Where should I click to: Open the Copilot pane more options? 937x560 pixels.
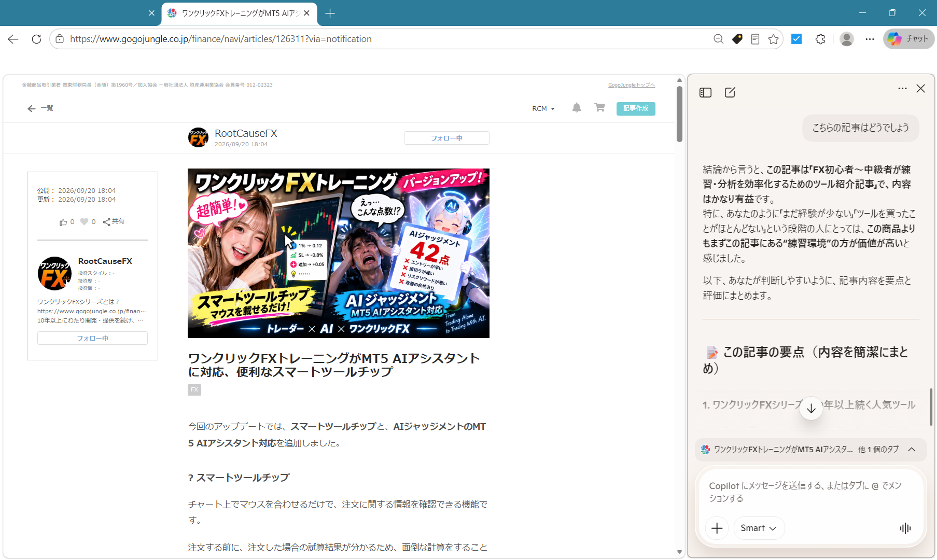click(902, 89)
